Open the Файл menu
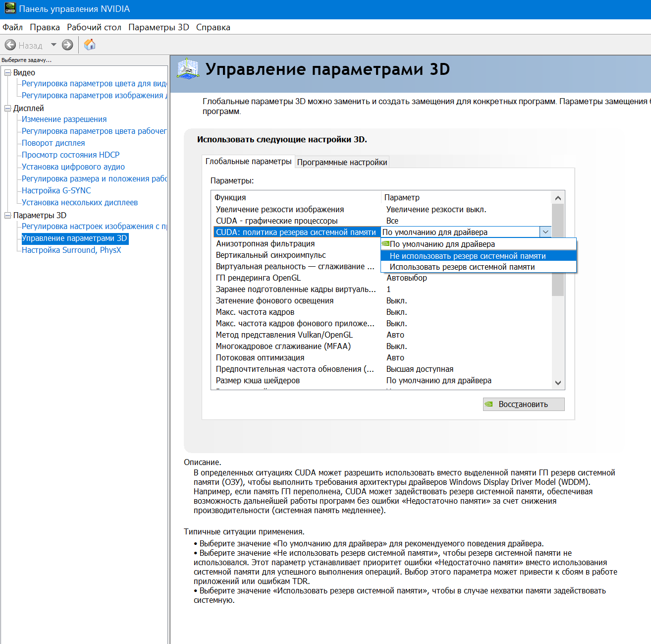Image resolution: width=651 pixels, height=644 pixels. [12, 27]
